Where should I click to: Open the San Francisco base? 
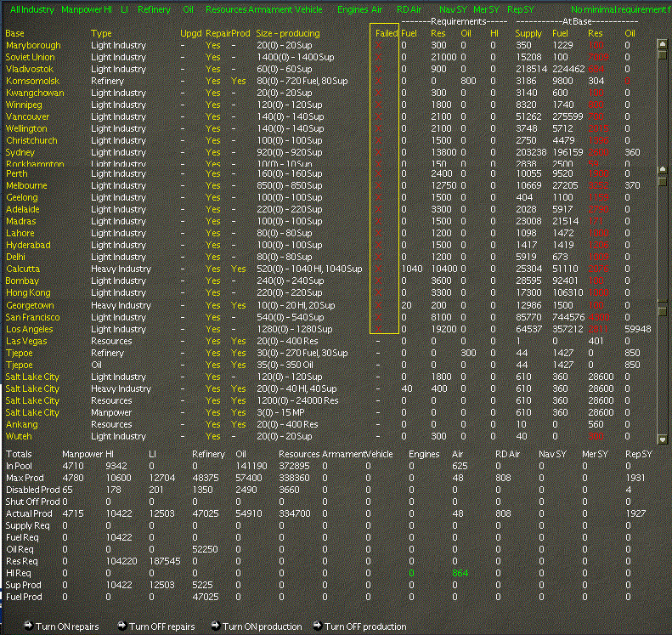coord(32,317)
